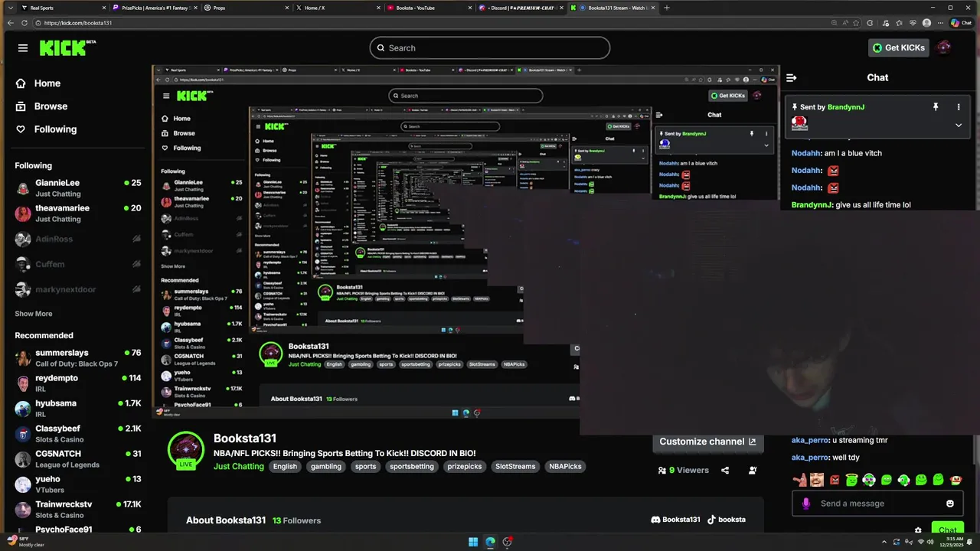
Task: Click the purple microphone icon in message box
Action: (x=806, y=504)
